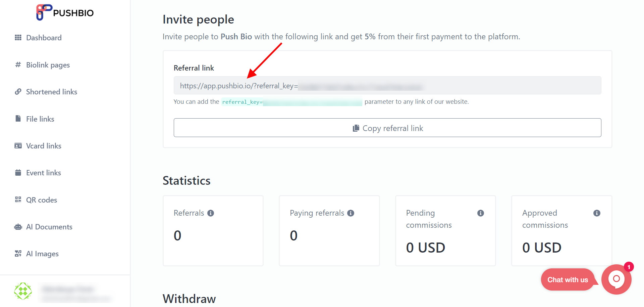Click the user profile avatar
The image size is (644, 307).
click(x=23, y=291)
